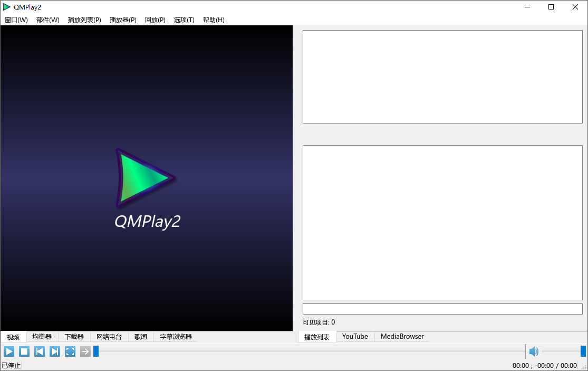Go to the previous track

pos(40,351)
